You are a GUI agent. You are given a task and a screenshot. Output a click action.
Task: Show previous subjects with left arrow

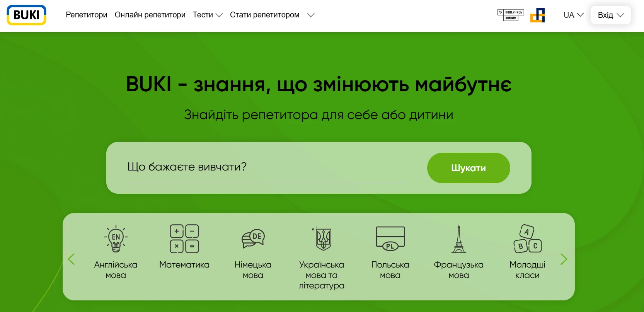71,259
